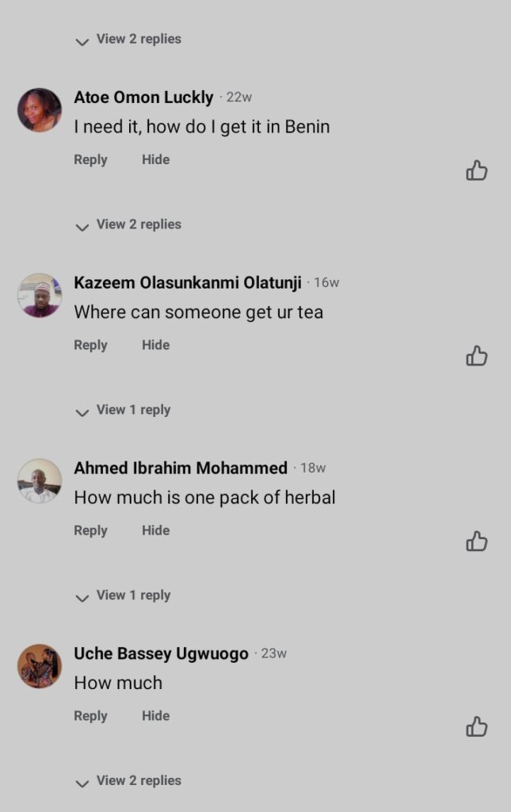Open Kazeem Olasunkanmi Olatunji's profile name link

tap(188, 283)
